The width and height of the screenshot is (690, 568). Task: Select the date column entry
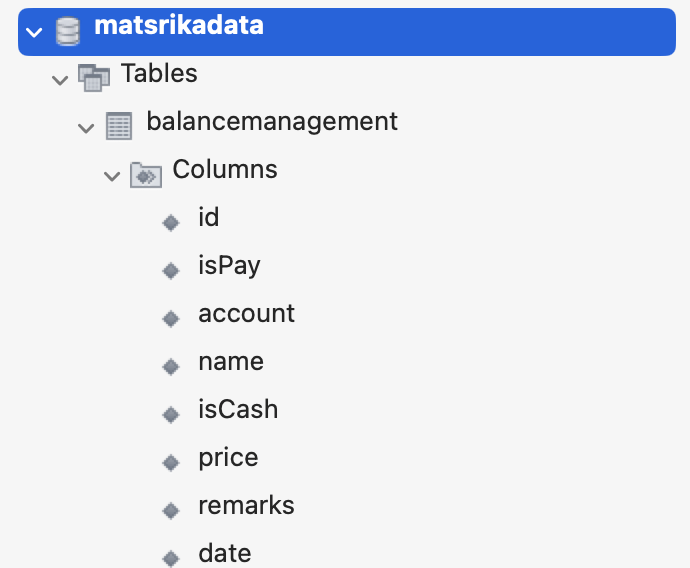(x=225, y=554)
